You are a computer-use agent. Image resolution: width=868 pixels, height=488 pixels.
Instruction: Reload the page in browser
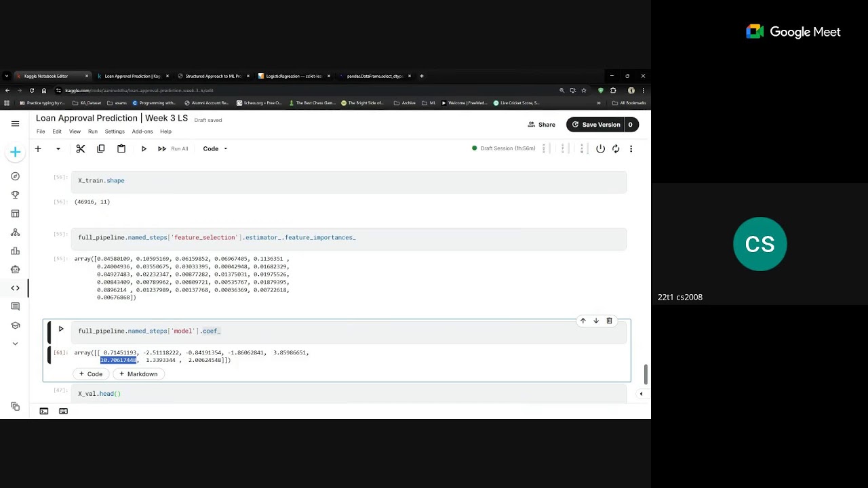point(31,90)
